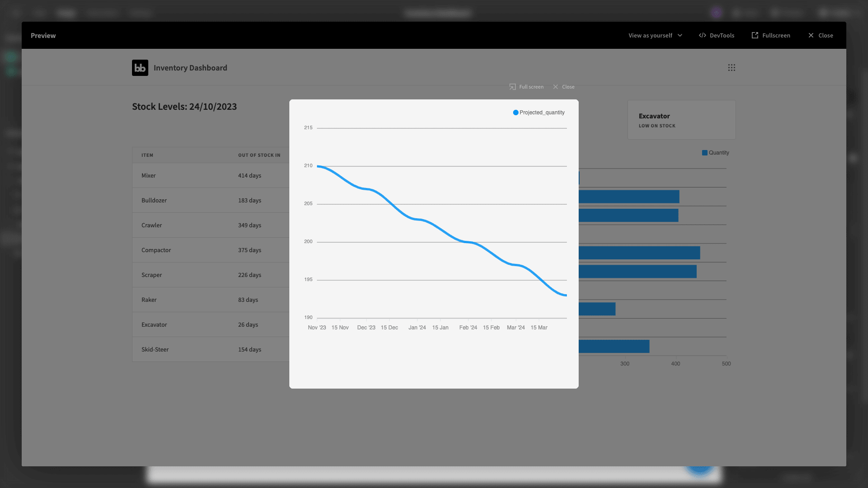This screenshot has width=868, height=488.
Task: Toggle the Projected_quantity legend item
Action: pos(538,113)
